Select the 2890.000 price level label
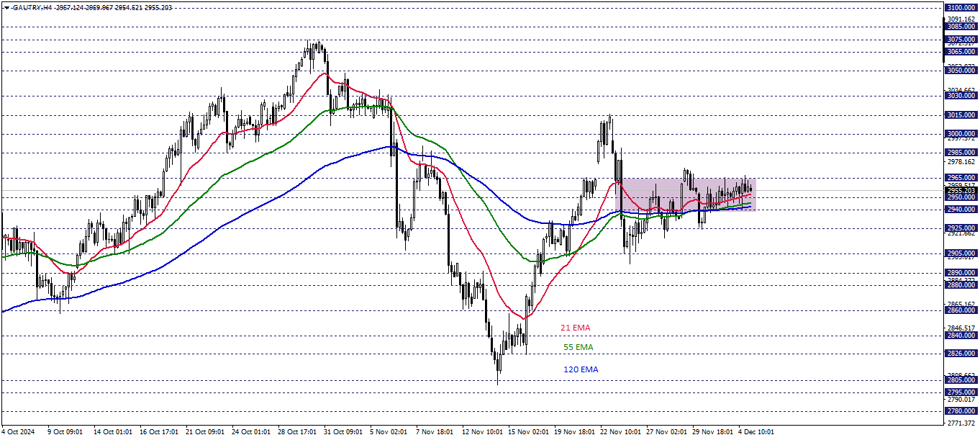The image size is (980, 440). [x=961, y=273]
